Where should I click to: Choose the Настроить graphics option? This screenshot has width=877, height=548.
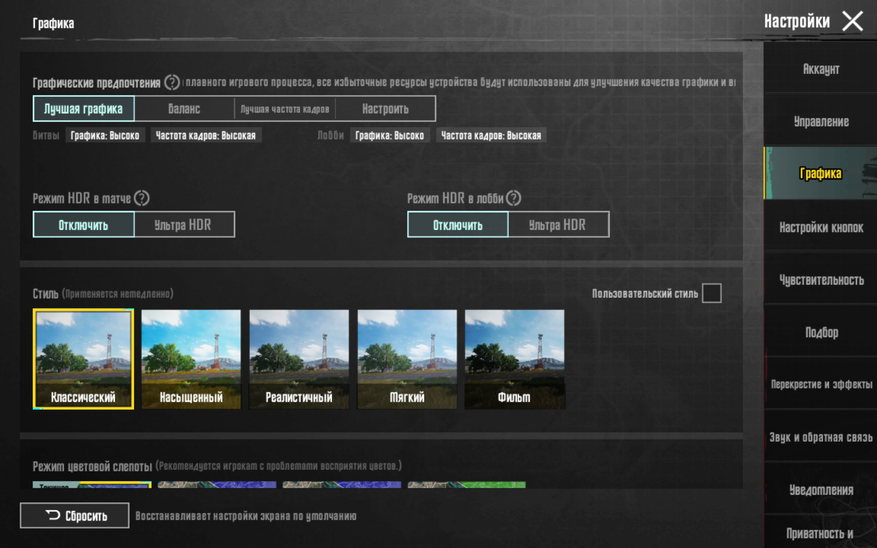385,108
